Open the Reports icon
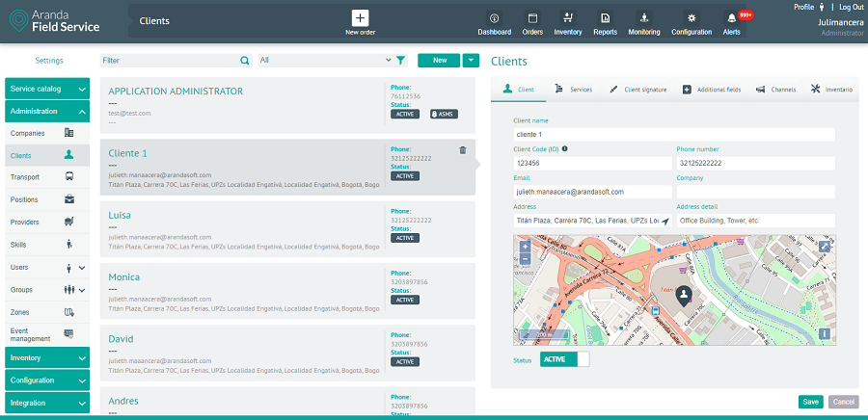 606,17
